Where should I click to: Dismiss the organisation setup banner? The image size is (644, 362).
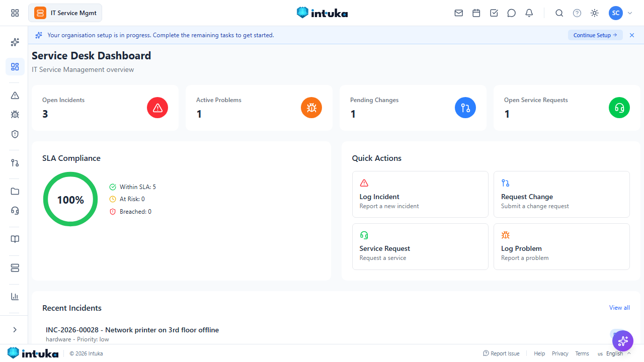632,35
